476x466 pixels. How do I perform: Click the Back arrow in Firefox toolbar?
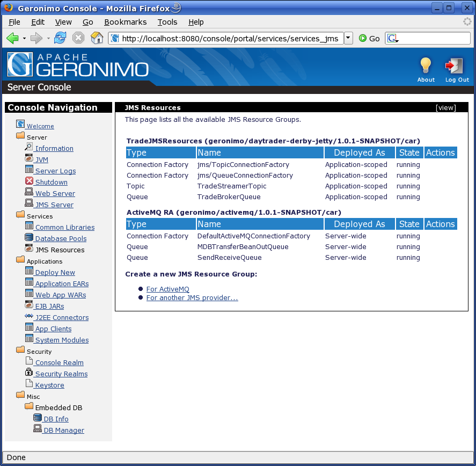click(x=12, y=38)
